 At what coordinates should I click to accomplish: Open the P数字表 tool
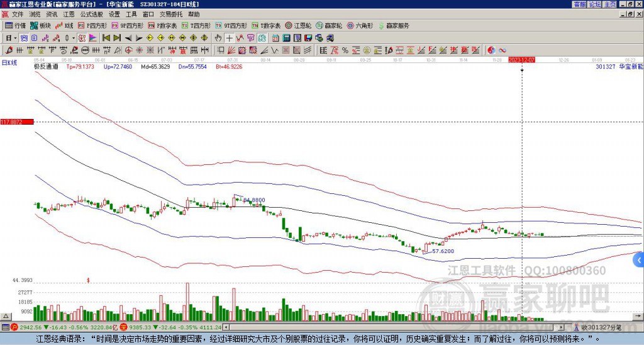[162, 25]
